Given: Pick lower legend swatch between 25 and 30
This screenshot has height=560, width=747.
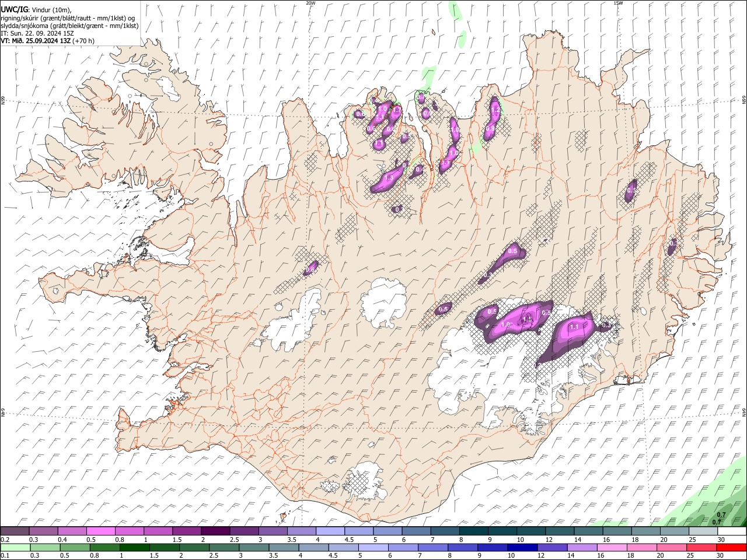Looking at the screenshot, I should pyautogui.click(x=701, y=547).
